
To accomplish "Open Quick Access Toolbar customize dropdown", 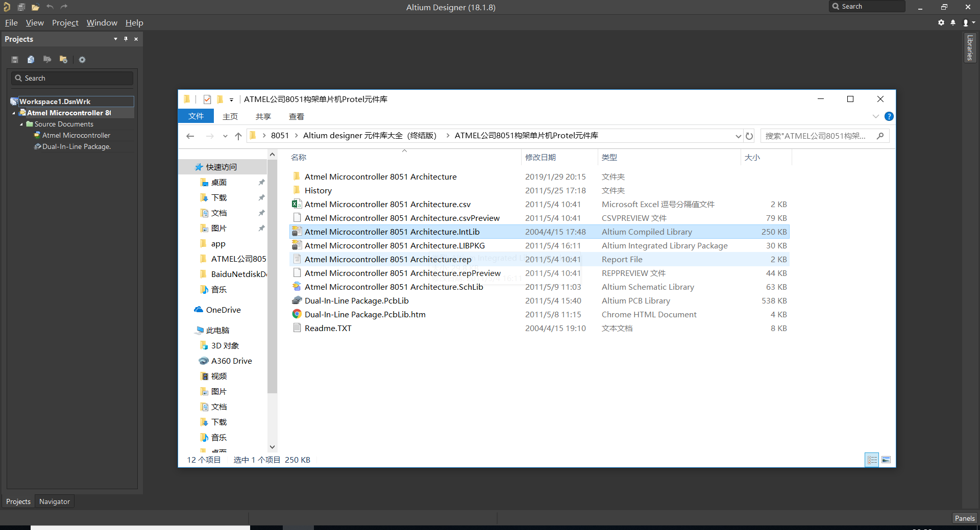I will click(x=231, y=99).
